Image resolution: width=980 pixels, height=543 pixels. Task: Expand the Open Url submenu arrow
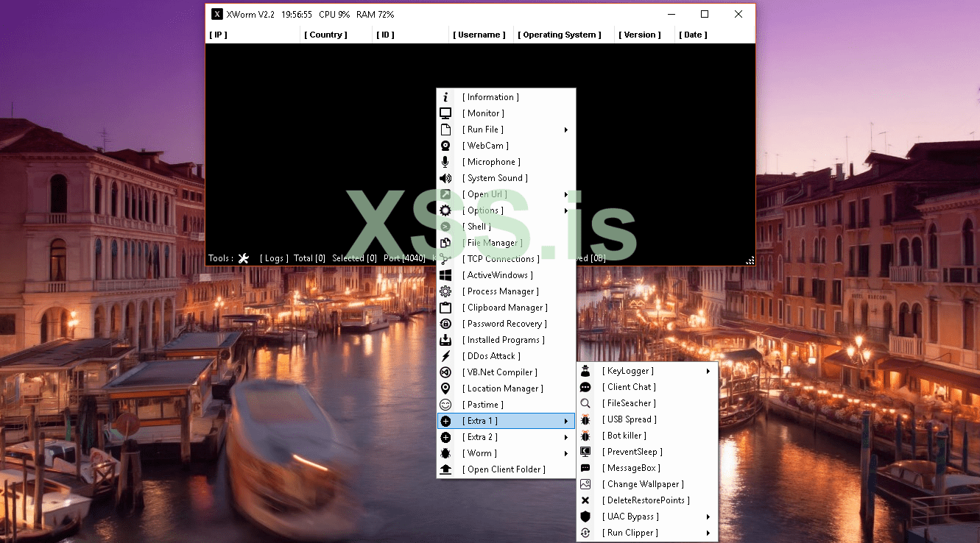[566, 194]
